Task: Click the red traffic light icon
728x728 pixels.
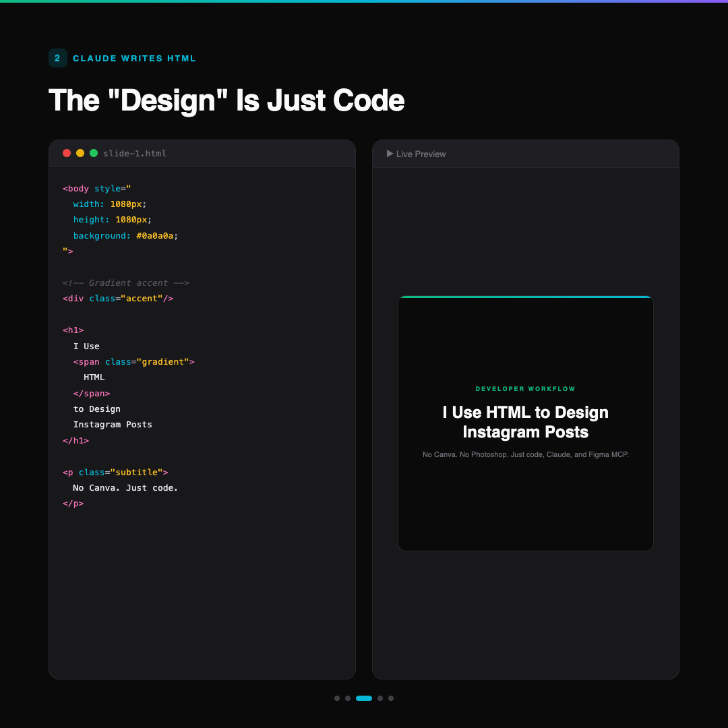Action: click(67, 153)
